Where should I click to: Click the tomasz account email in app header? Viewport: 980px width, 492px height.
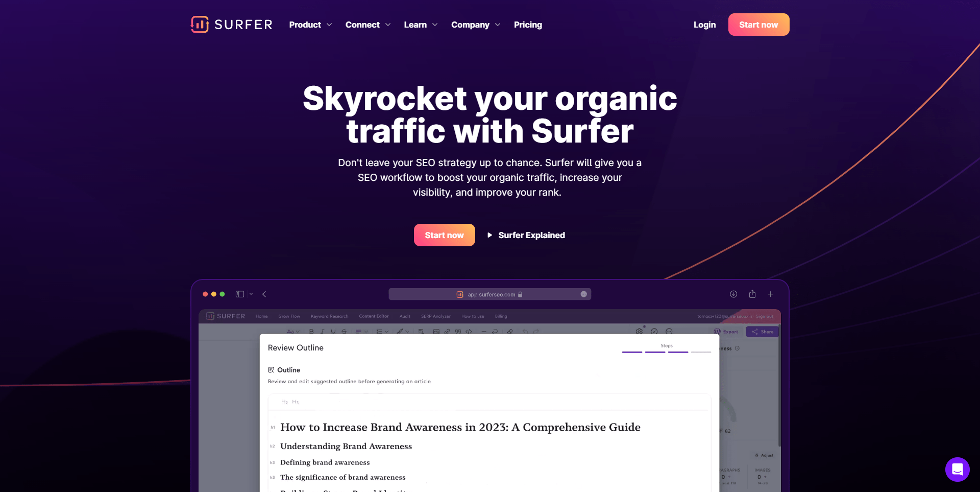point(725,316)
